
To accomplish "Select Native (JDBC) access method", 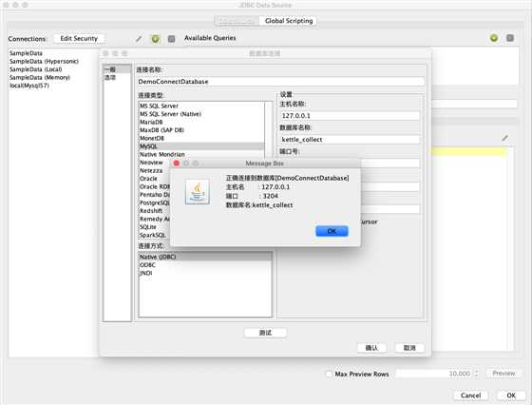I will click(x=205, y=257).
